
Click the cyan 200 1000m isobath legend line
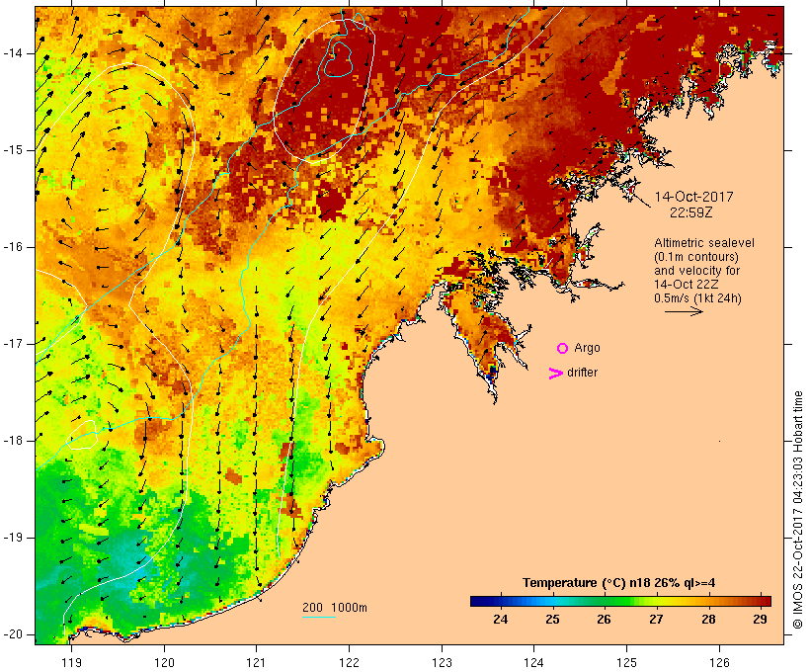[319, 618]
